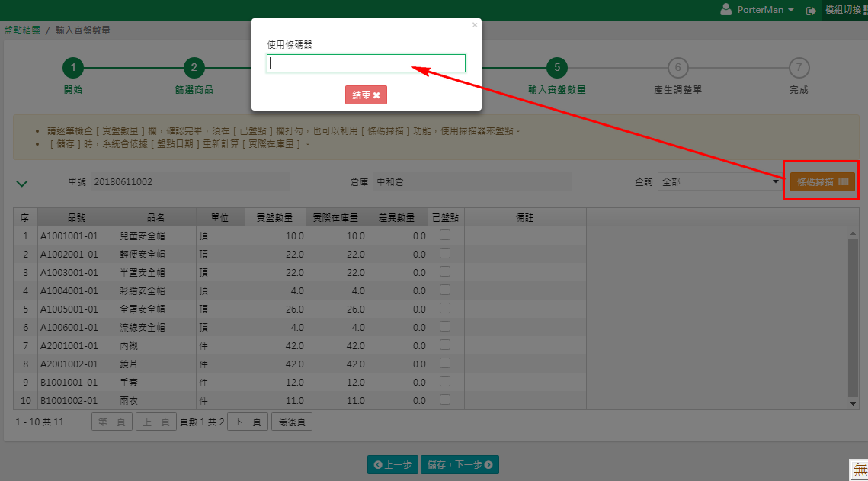Check 已盤點 for A1006001-01
This screenshot has height=481, width=868.
[x=444, y=326]
